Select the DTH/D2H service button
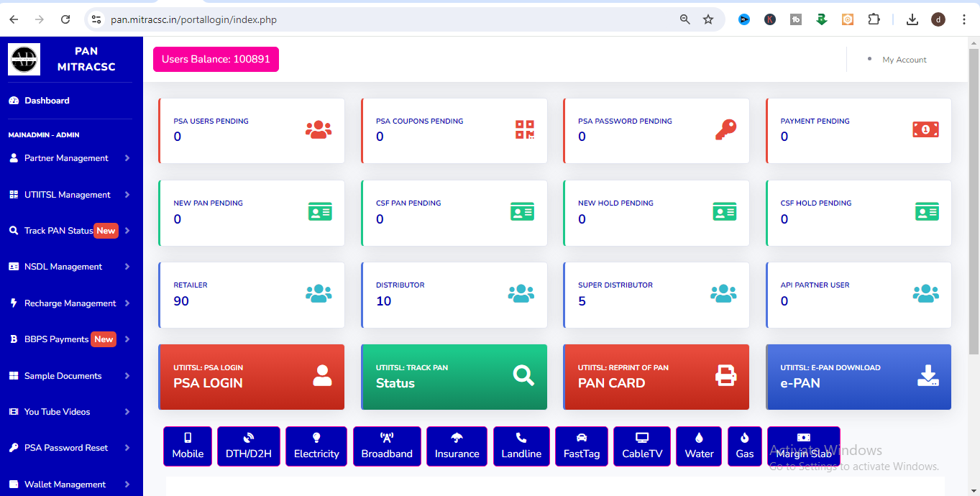Screen dimensions: 980x496 click(249, 446)
